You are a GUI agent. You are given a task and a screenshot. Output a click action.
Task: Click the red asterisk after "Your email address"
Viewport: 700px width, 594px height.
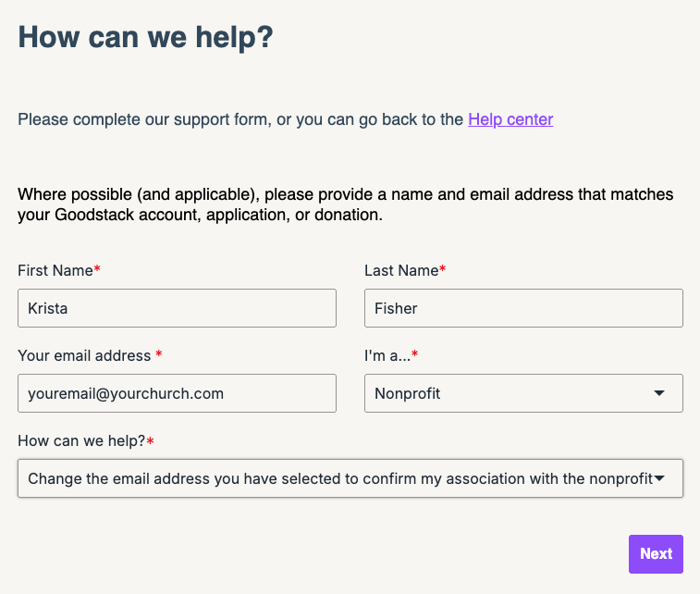point(159,356)
